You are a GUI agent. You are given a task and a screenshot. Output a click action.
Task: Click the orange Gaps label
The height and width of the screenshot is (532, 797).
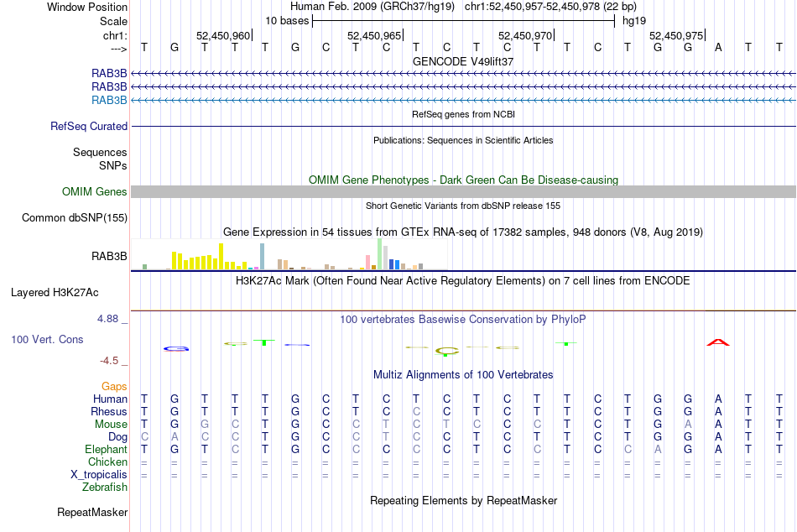pyautogui.click(x=114, y=387)
